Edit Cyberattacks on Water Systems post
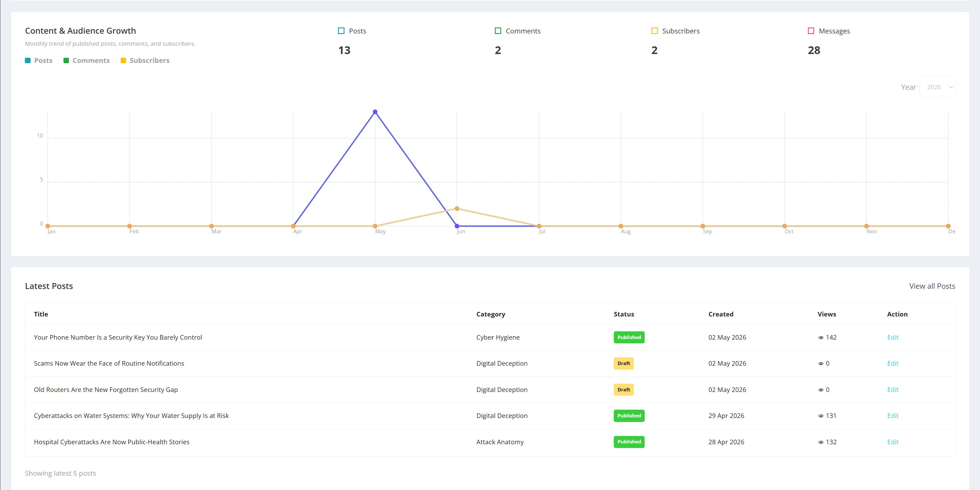The image size is (980, 490). click(893, 416)
